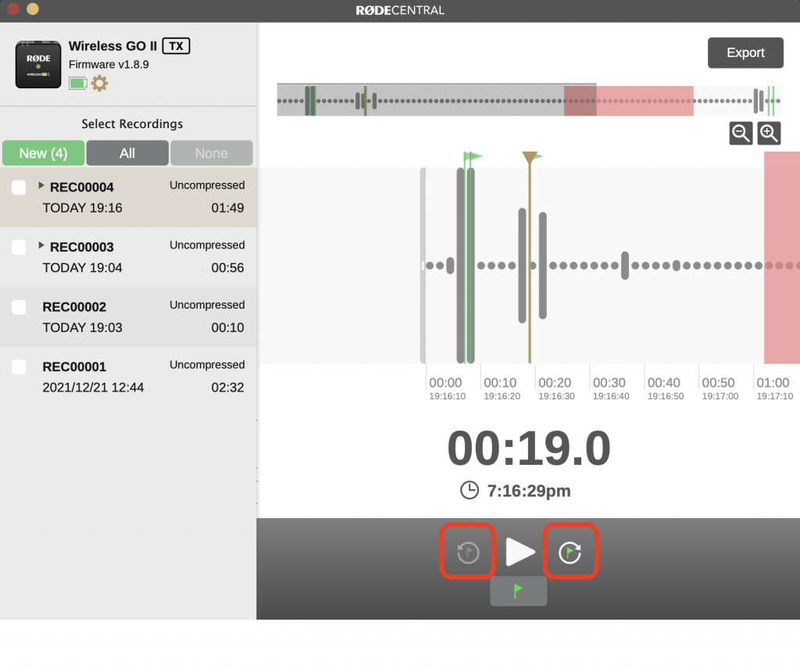Click the overview strip's red highlighted region

[629, 101]
